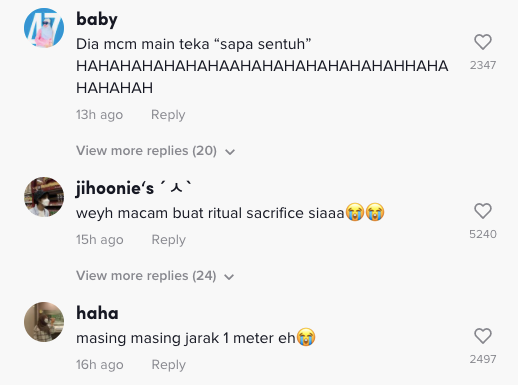518x385 pixels.
Task: Click chevron next to replies (24)
Action: [x=229, y=277]
